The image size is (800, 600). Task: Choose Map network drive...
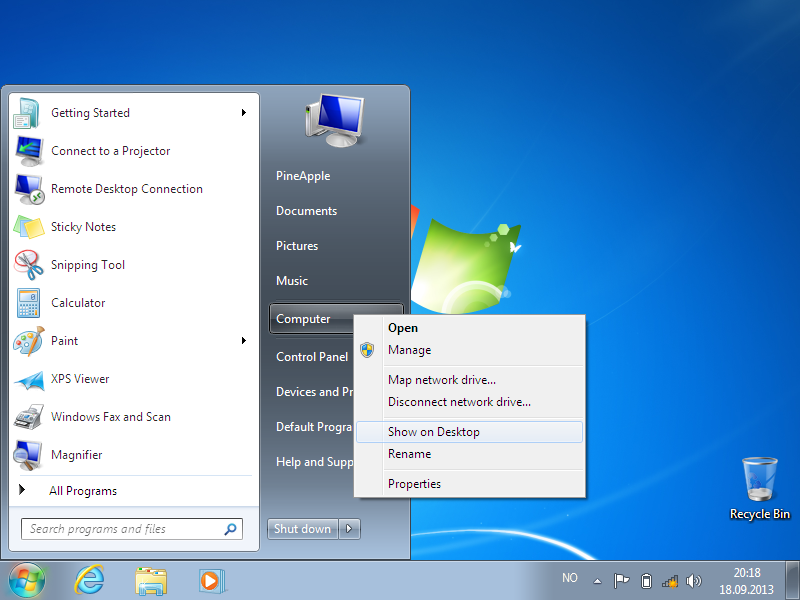[x=469, y=380]
